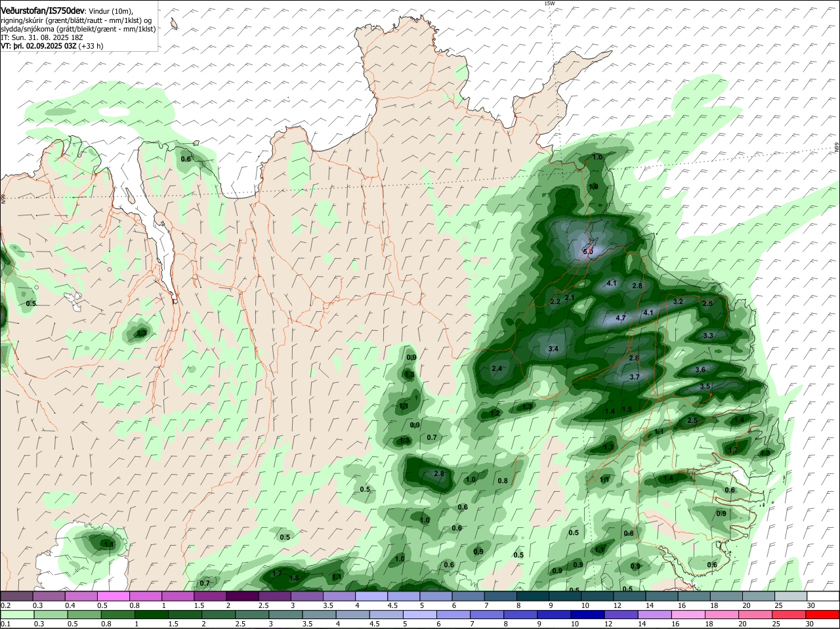Click the '5.0' precipitation value on map
This screenshot has height=629, width=840.
(x=588, y=251)
